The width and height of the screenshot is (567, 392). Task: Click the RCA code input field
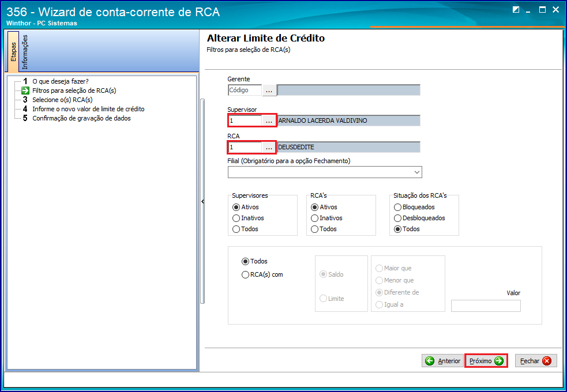point(245,148)
